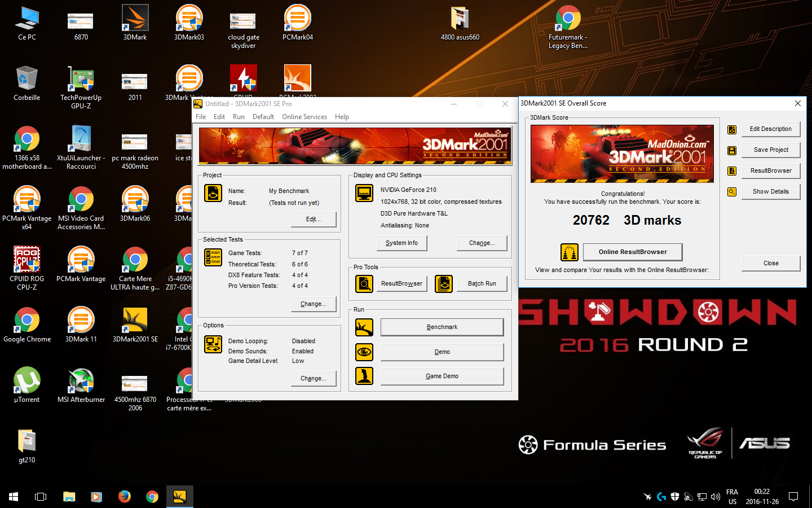
Task: Open the 3DMark03 desktop shortcut
Action: [x=189, y=23]
